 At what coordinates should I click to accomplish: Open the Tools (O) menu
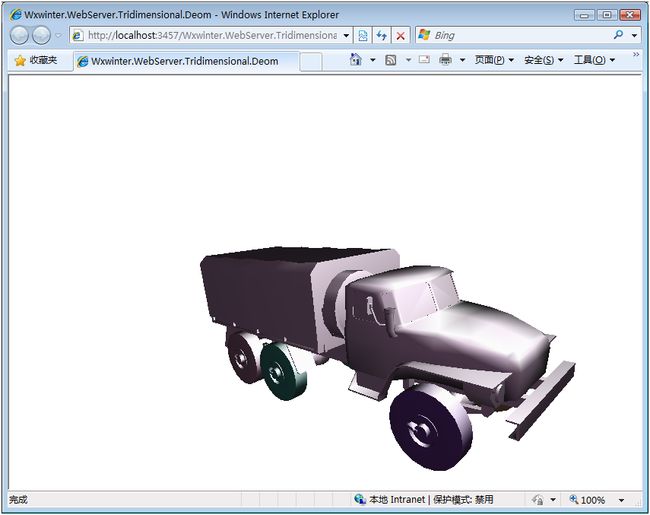(594, 60)
